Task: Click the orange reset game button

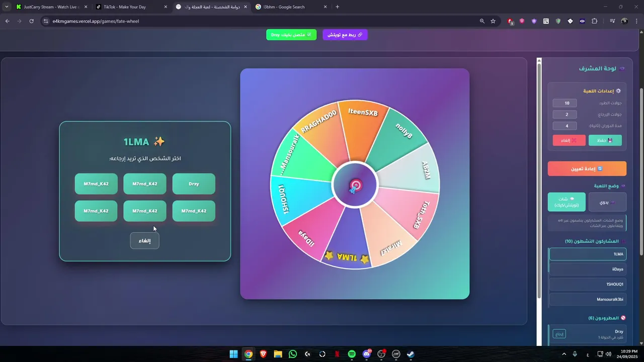Action: tap(587, 168)
